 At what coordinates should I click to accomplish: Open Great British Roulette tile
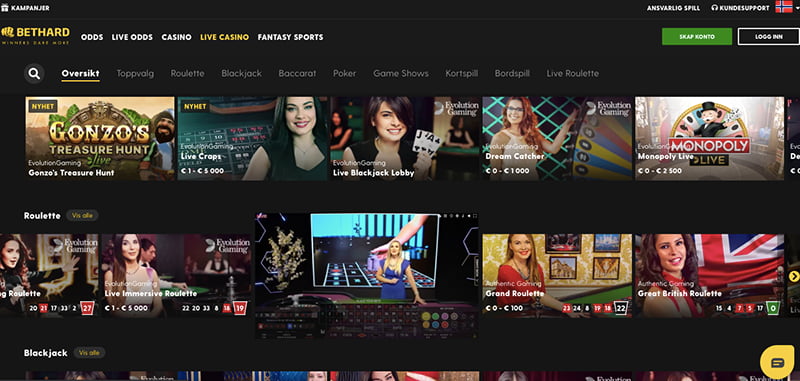(x=710, y=275)
